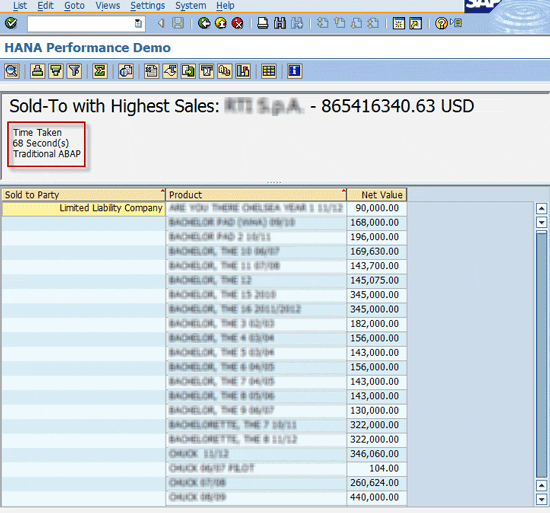This screenshot has height=513, width=550.
Task: Open the List menu
Action: (x=20, y=6)
